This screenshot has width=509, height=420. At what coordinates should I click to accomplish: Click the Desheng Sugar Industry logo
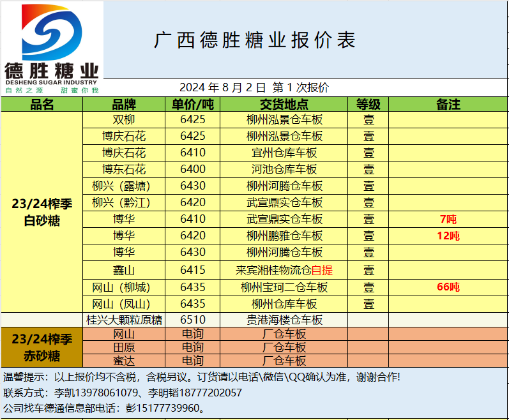pos(52,48)
